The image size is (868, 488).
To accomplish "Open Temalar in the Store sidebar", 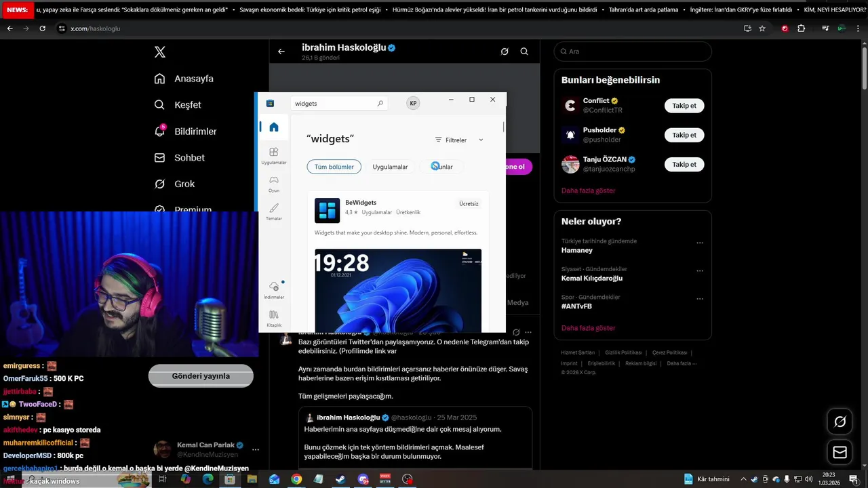I will (x=274, y=211).
